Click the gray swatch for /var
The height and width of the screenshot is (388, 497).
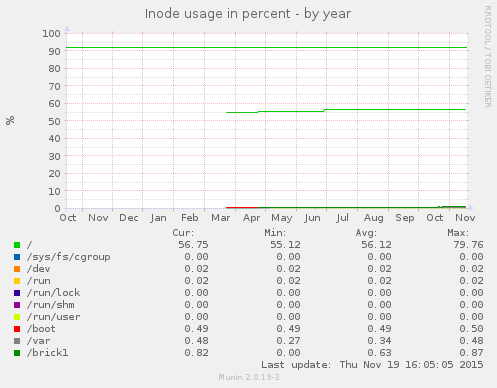pyautogui.click(x=17, y=341)
